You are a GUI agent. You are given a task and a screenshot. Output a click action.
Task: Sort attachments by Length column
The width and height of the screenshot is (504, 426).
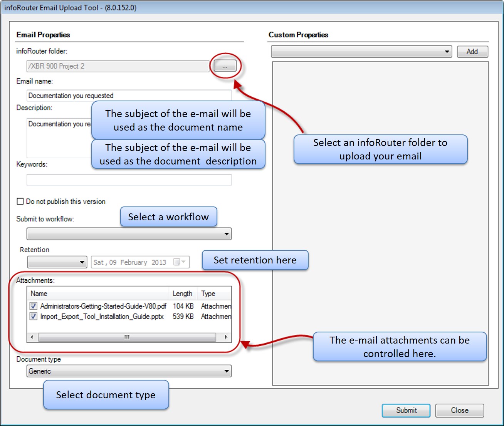[183, 294]
